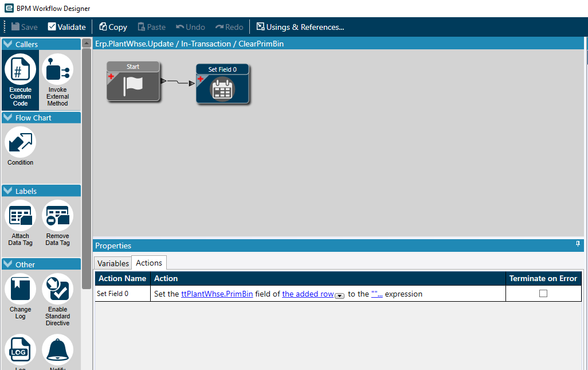The image size is (588, 370).
Task: Pick the Condition flow chart item
Action: coord(20,146)
